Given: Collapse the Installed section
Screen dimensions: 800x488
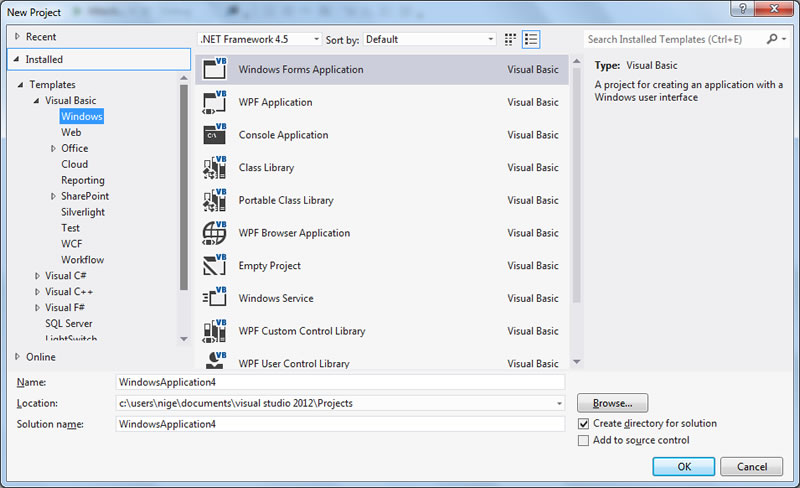Looking at the screenshot, I should (x=16, y=59).
